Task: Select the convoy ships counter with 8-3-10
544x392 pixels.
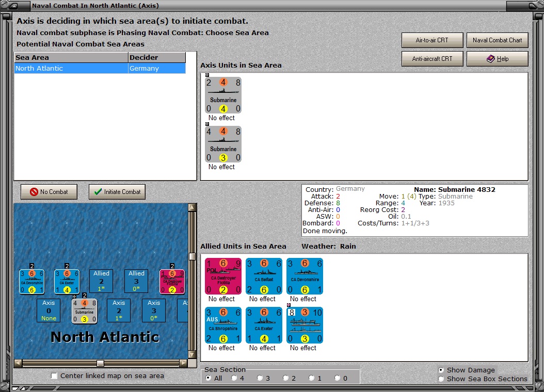Action: tap(305, 325)
